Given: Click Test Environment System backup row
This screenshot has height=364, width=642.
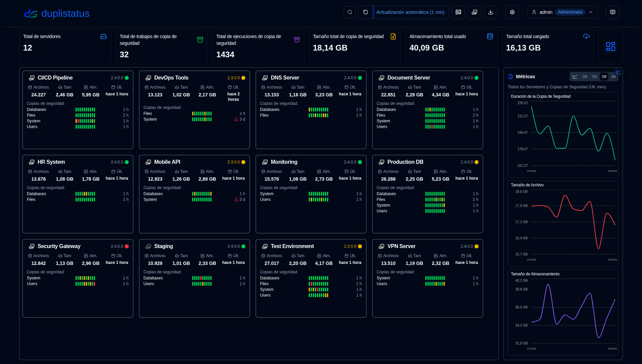Looking at the screenshot, I should pyautogui.click(x=311, y=290).
